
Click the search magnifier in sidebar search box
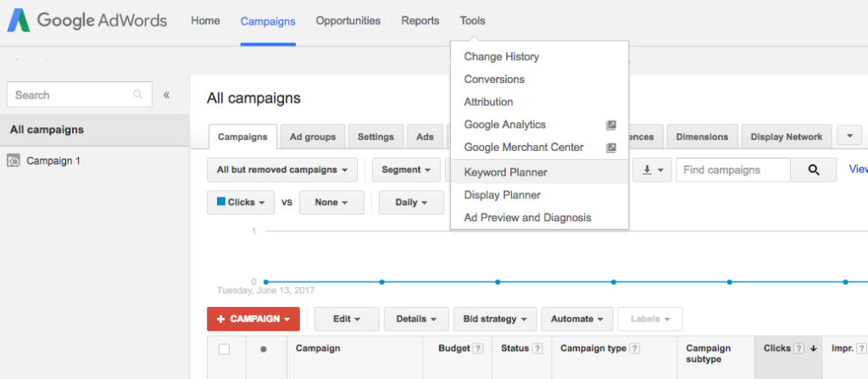click(138, 95)
